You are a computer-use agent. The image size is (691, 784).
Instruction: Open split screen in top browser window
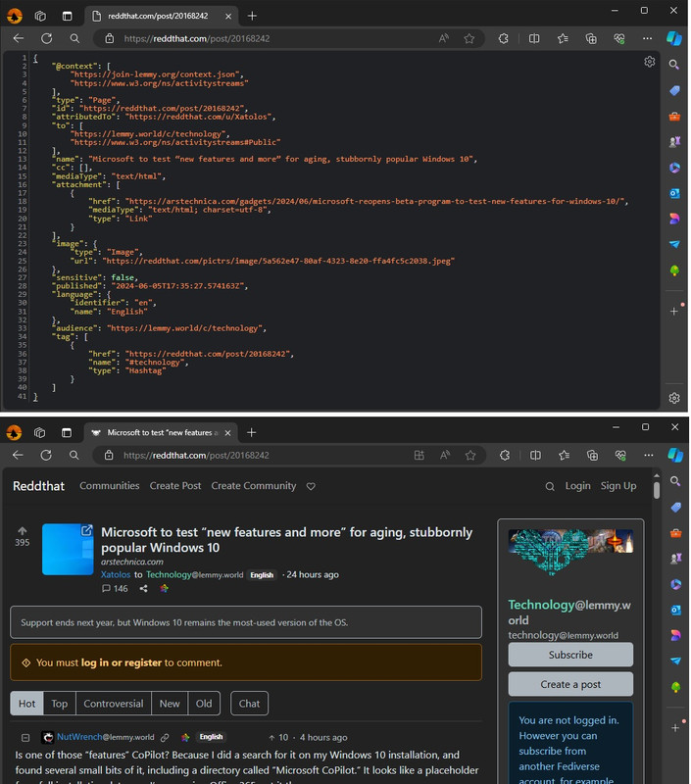(x=534, y=38)
